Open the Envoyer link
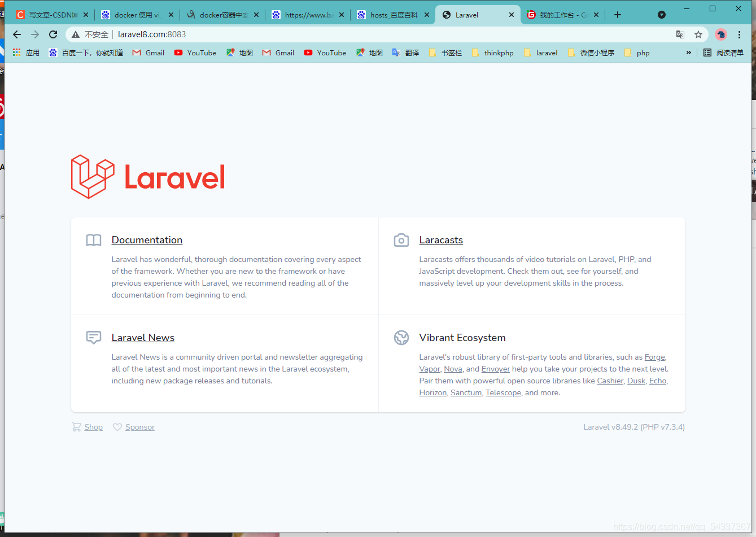756x537 pixels. pyautogui.click(x=496, y=369)
